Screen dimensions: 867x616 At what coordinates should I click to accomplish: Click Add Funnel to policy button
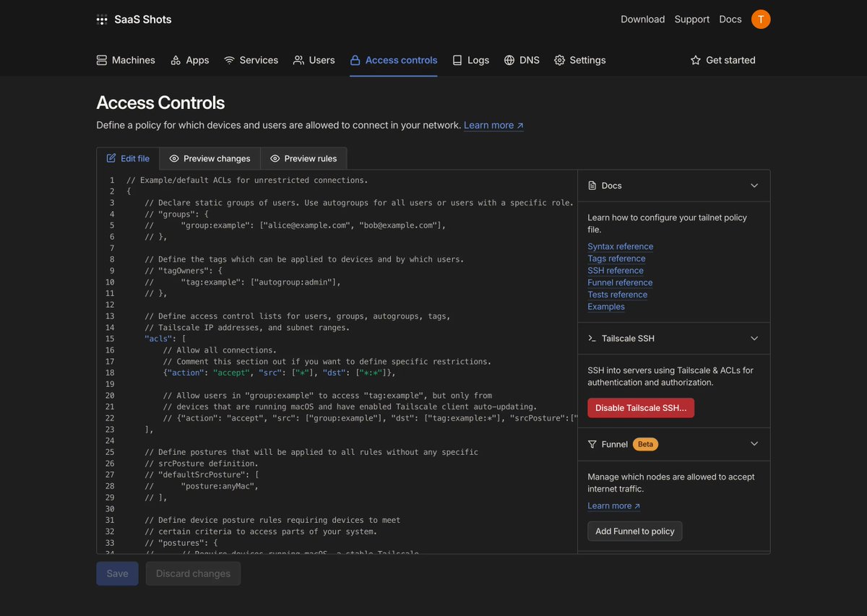point(634,531)
